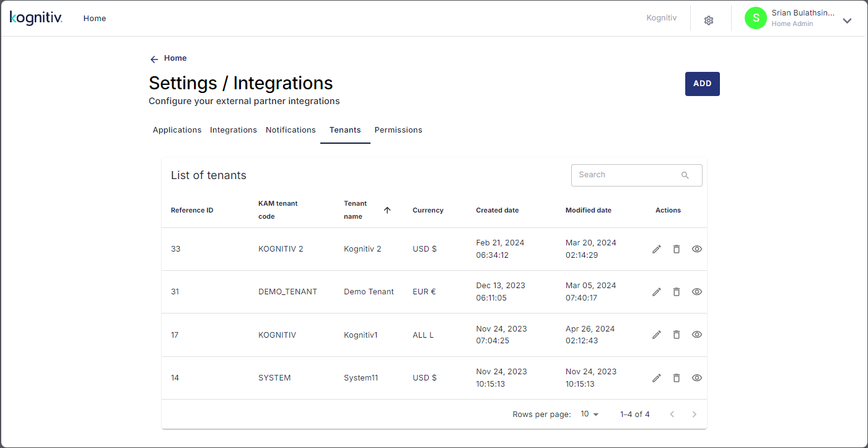
Task: Toggle Tenant name sort arrow
Action: pos(387,210)
